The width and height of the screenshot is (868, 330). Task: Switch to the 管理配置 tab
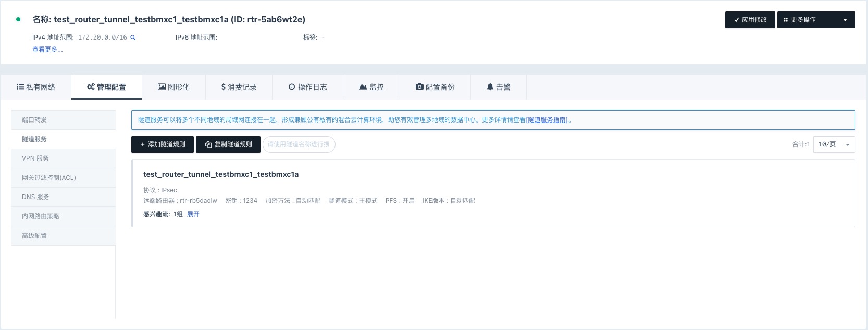[106, 87]
